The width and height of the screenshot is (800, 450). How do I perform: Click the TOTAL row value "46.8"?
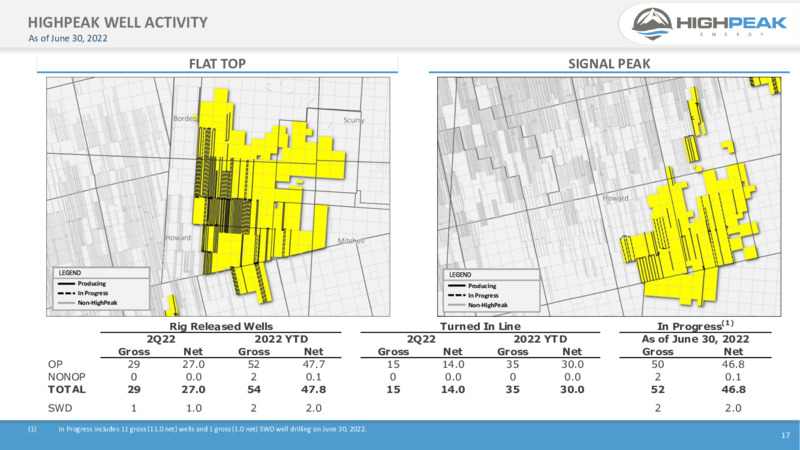coord(733,389)
